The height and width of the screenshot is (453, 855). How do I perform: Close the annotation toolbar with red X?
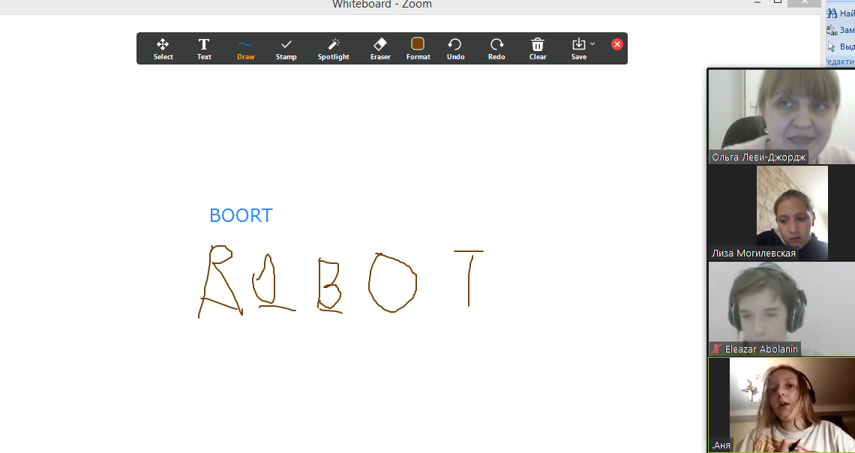[617, 44]
